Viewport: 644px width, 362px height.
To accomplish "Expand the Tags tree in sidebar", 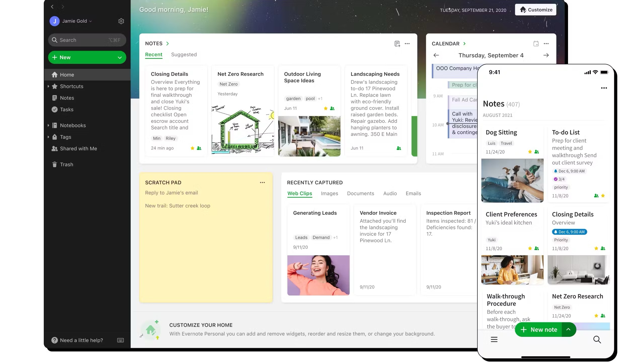I will 48,137.
